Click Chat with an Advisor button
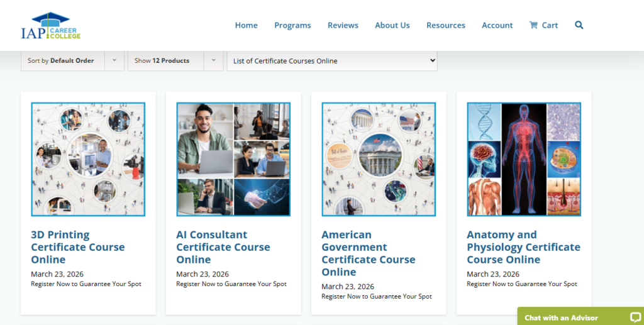The width and height of the screenshot is (644, 325). coord(580,316)
